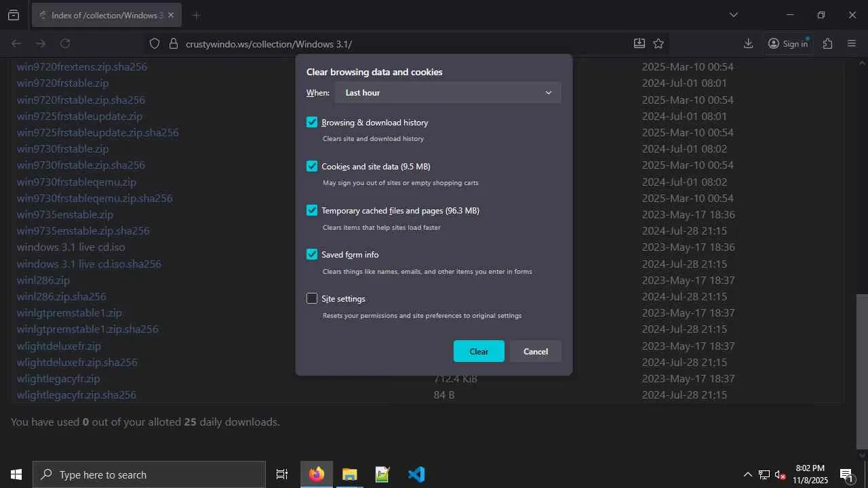Open wlightdeluxefr.zip.sha256 link
Viewport: 868px width, 488px height.
[77, 363]
